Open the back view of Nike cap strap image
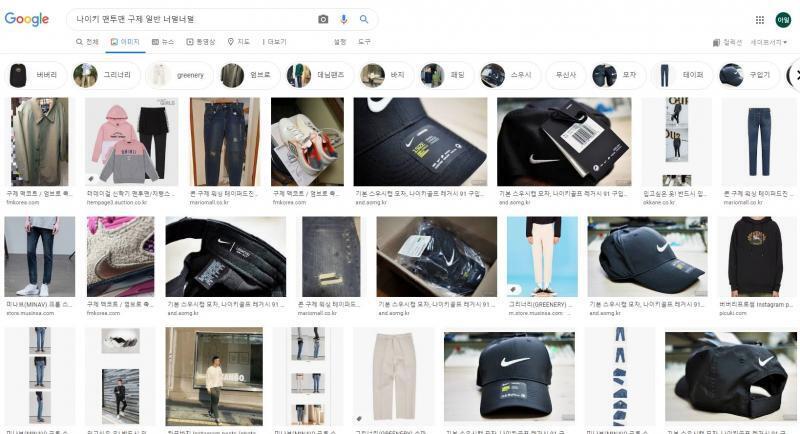Image resolution: width=800 pixels, height=434 pixels. coord(731,376)
